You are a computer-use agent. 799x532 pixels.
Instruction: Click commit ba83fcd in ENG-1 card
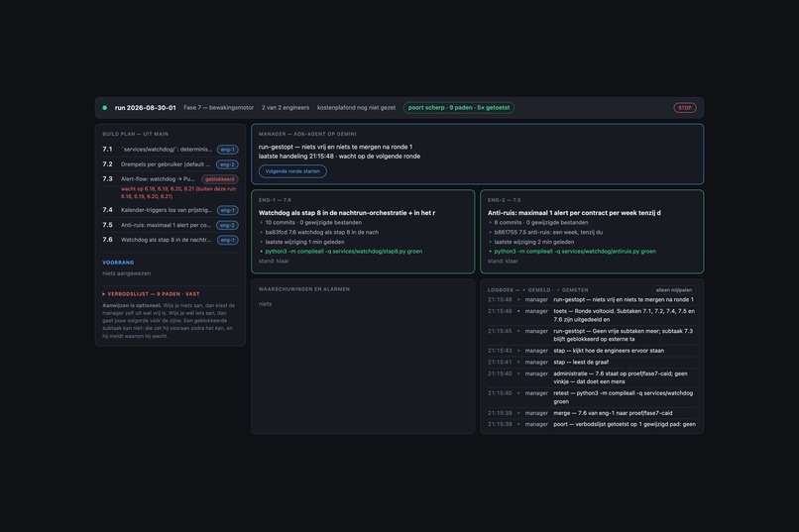point(321,232)
